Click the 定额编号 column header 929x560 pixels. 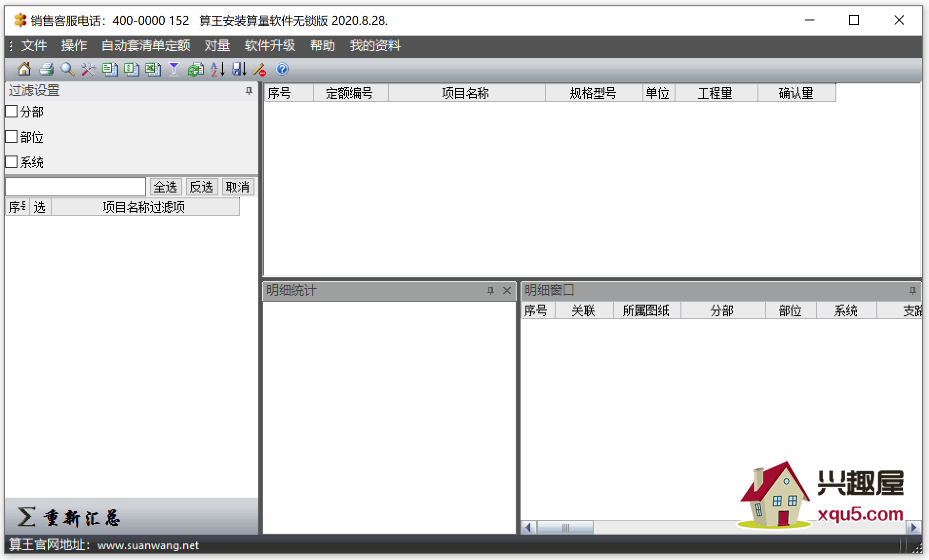click(350, 93)
